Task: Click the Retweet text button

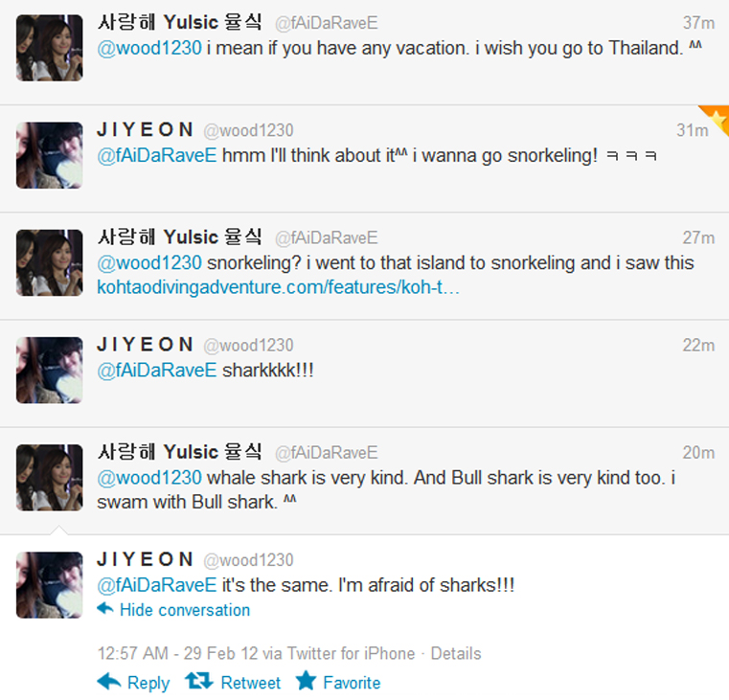Action: pos(251,683)
